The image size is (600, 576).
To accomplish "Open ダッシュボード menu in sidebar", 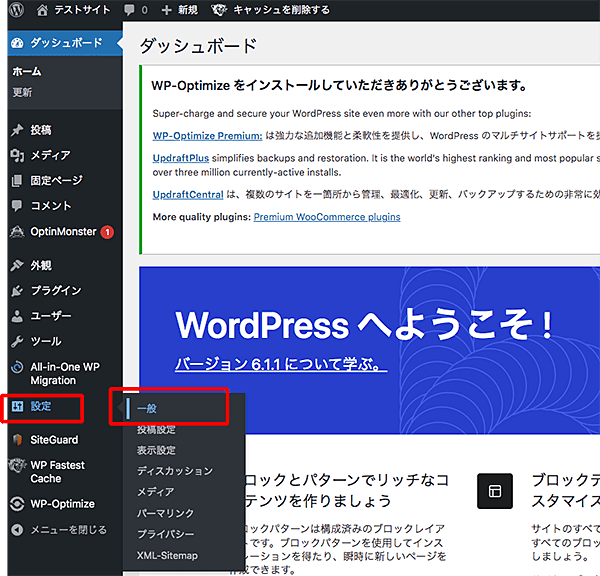I will [65, 43].
